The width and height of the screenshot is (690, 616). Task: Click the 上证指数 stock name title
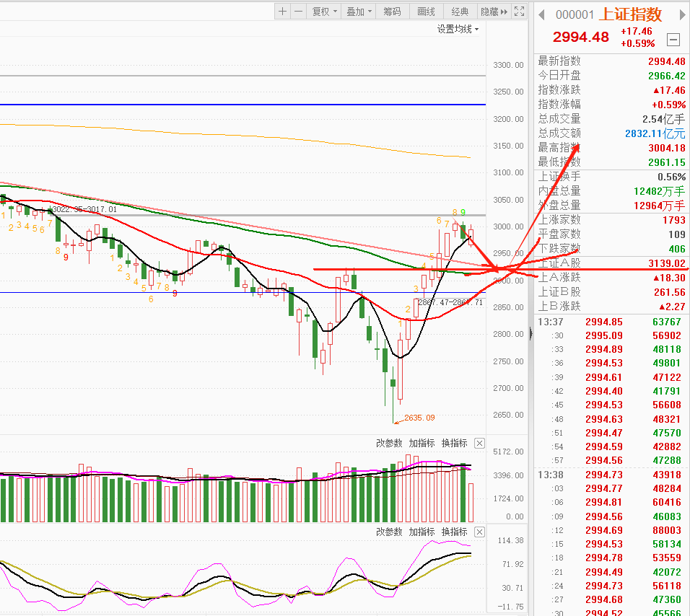tap(632, 14)
